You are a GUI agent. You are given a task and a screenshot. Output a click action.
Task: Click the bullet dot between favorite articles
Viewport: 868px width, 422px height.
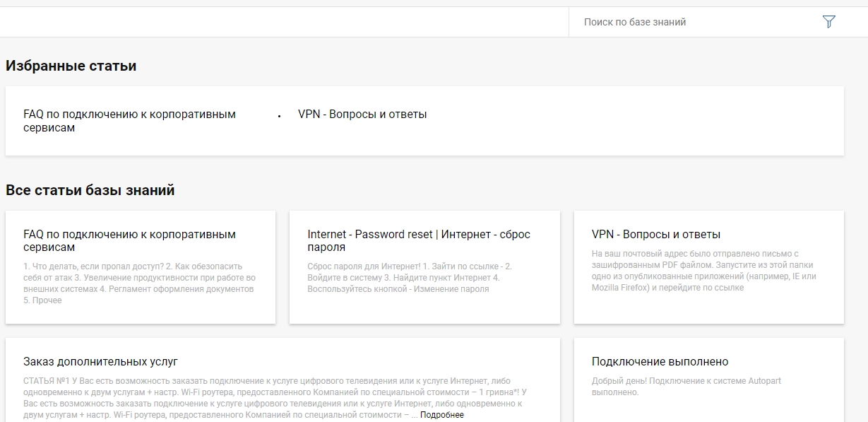280,116
